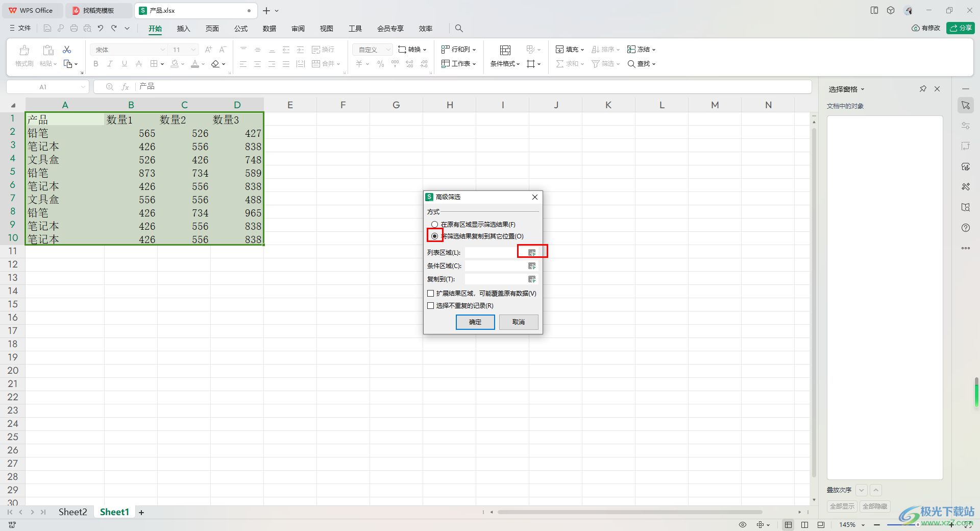Switch to the Data ribbon tab
The width and height of the screenshot is (980, 531).
pos(269,29)
